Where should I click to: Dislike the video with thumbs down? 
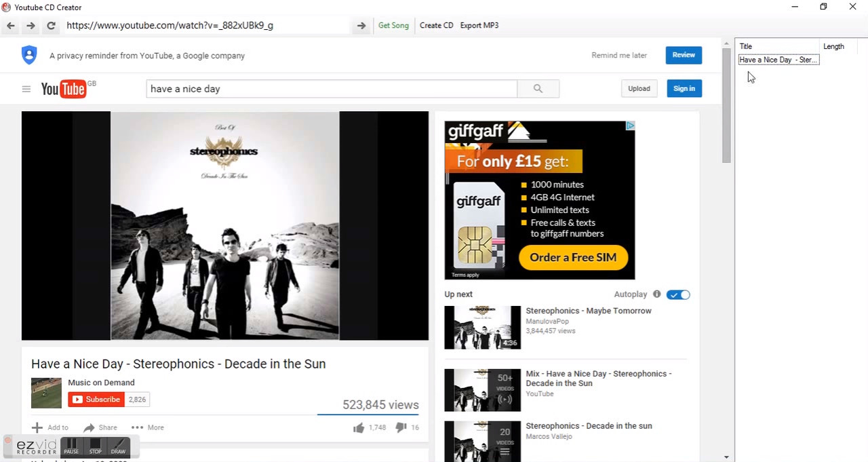coord(401,427)
